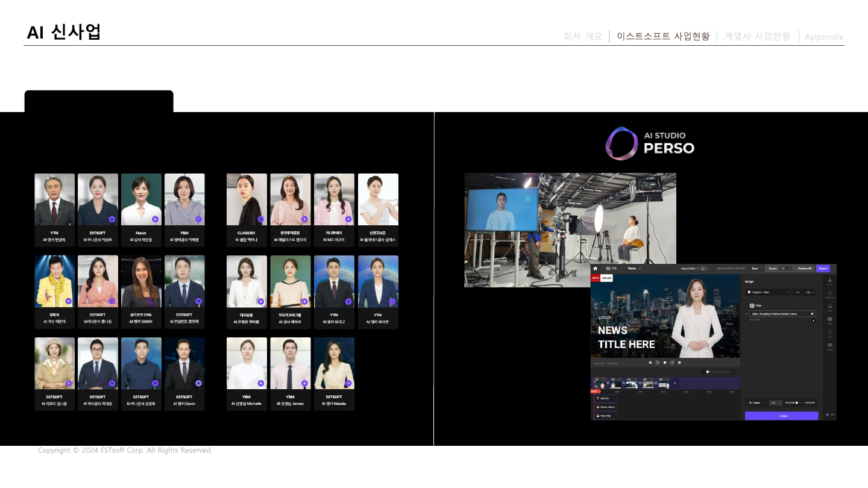Switch to 계열사 사업현황 section tab
Screen dimensions: 868x488
coord(757,36)
